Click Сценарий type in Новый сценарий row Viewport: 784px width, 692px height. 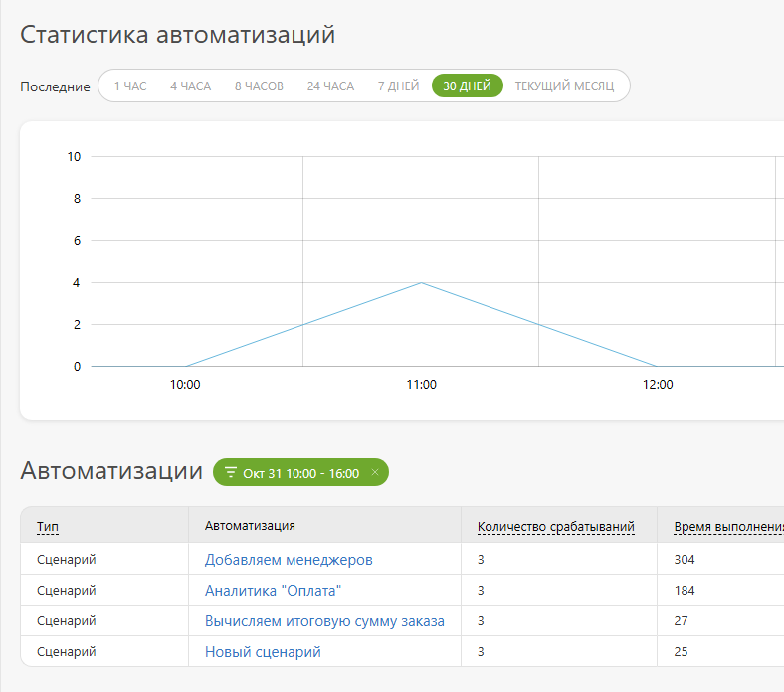(66, 652)
